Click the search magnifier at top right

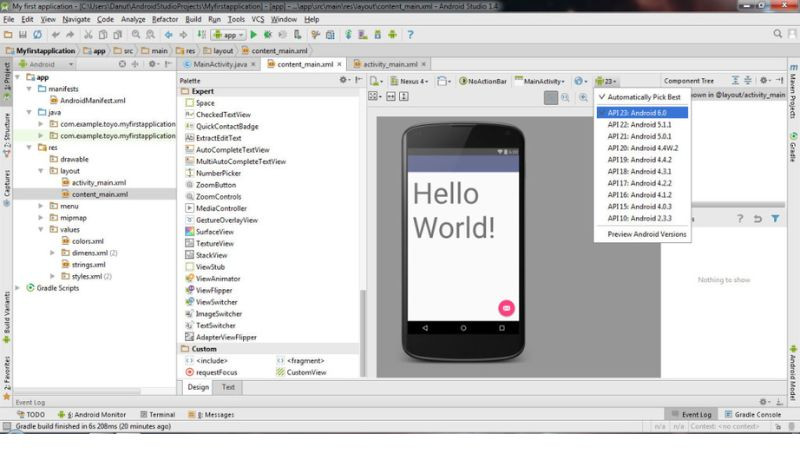[777, 34]
